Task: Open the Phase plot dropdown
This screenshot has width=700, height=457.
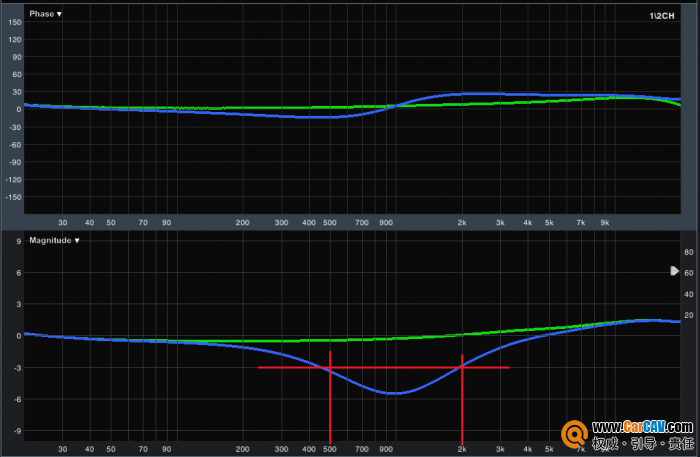Action: coord(45,14)
